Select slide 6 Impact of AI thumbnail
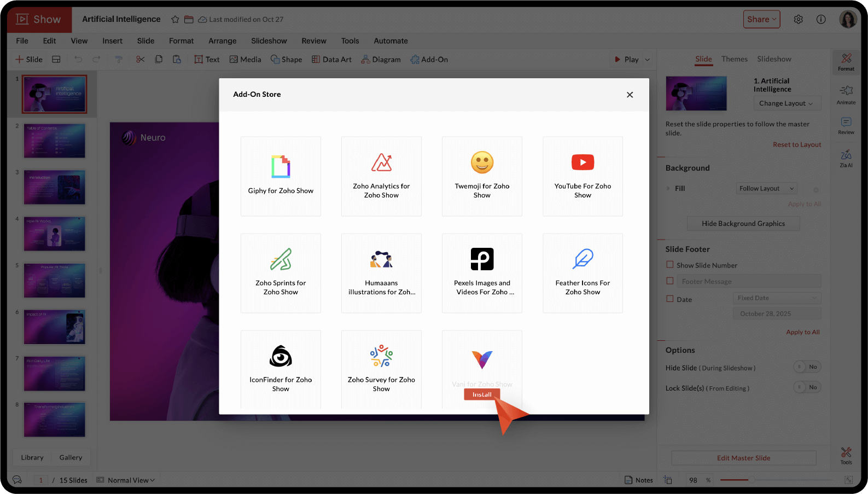 [x=54, y=327]
